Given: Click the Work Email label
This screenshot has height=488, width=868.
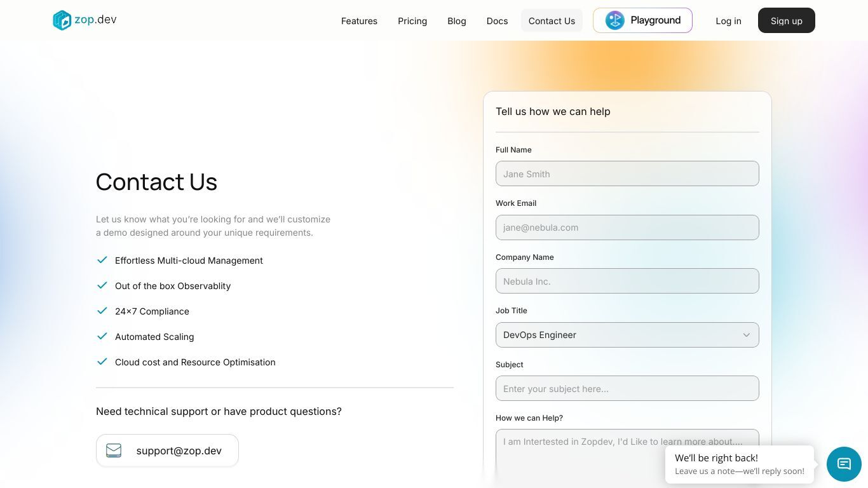Looking at the screenshot, I should pyautogui.click(x=516, y=203).
